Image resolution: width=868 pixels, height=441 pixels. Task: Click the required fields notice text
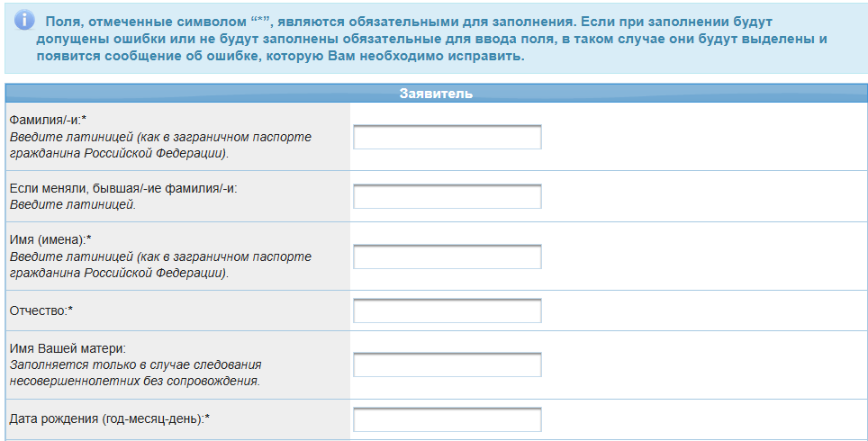tap(432, 37)
